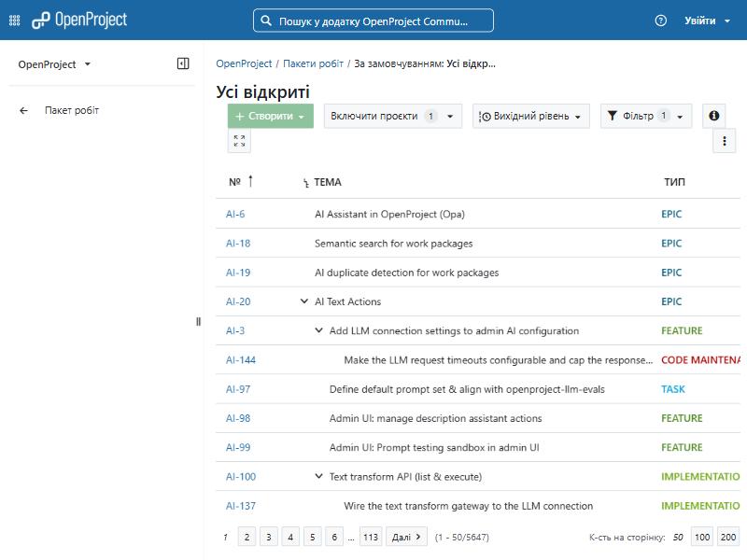Open work package AI-19
The height and width of the screenshot is (560, 747).
[x=238, y=273]
